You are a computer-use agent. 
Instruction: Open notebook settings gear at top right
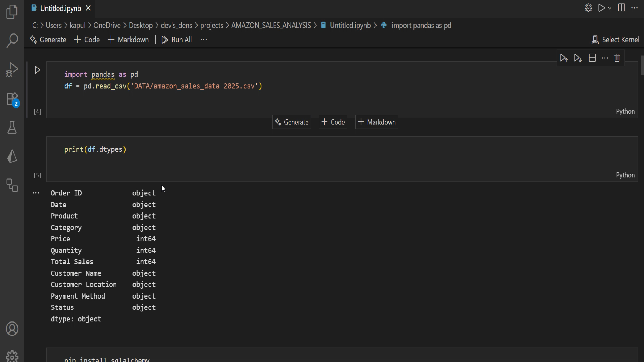(588, 8)
